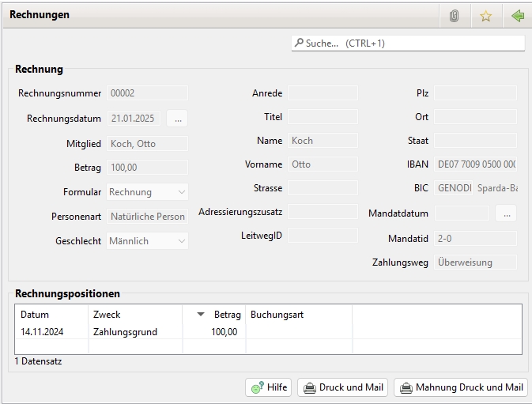The width and height of the screenshot is (532, 404).
Task: Open the Rechnungsdatum date picker button
Action: pyautogui.click(x=177, y=119)
